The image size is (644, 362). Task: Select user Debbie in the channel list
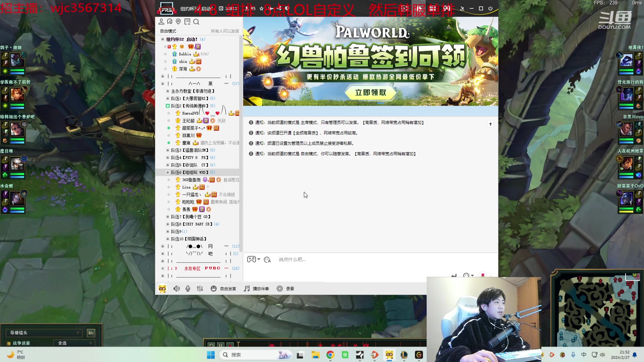185,54
